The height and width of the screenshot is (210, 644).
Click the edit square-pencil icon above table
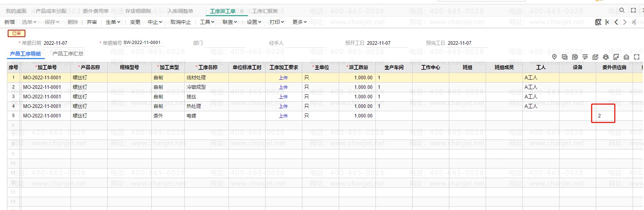596,57
